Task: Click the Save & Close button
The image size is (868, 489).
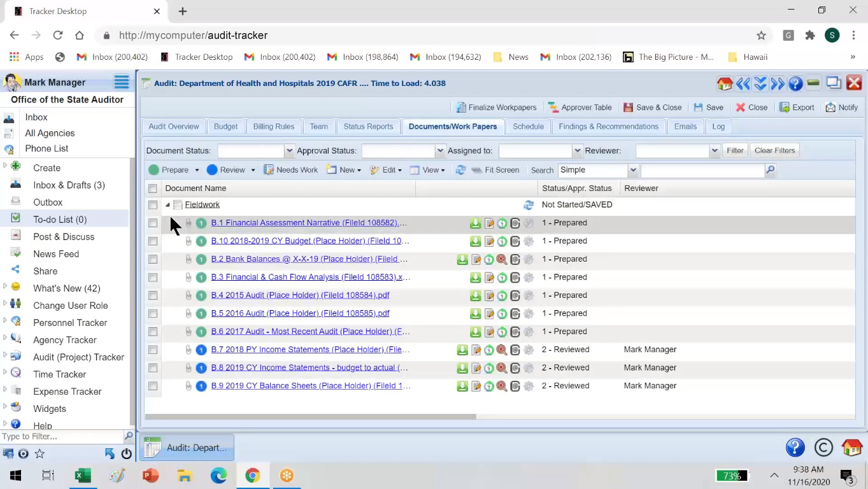Action: 652,108
